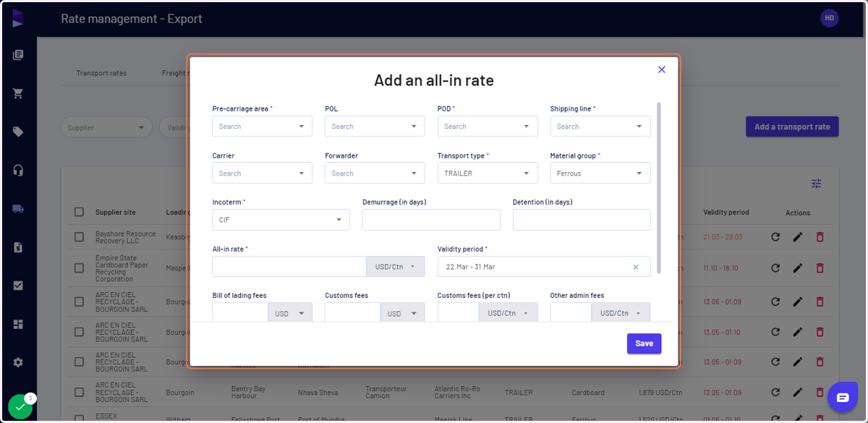Viewport: 868px width, 423px height.
Task: Open the table column filter settings icon
Action: pyautogui.click(x=816, y=184)
